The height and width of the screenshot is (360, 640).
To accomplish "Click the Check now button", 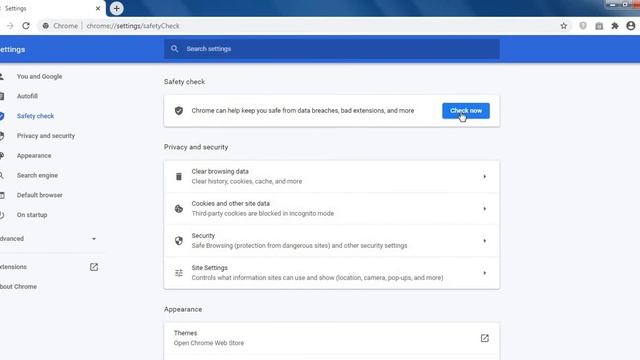I will tap(466, 111).
